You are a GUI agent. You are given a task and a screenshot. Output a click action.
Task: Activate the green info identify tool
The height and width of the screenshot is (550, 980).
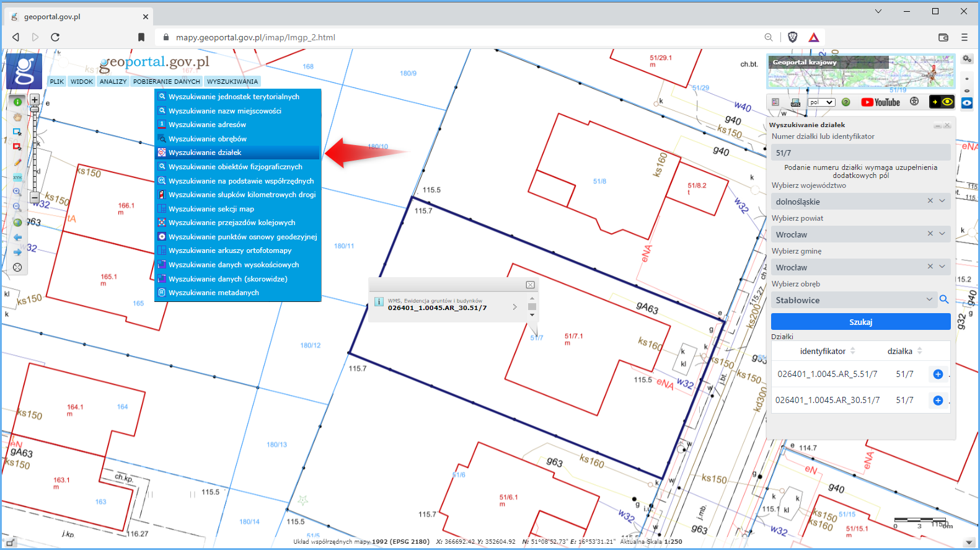click(x=17, y=102)
